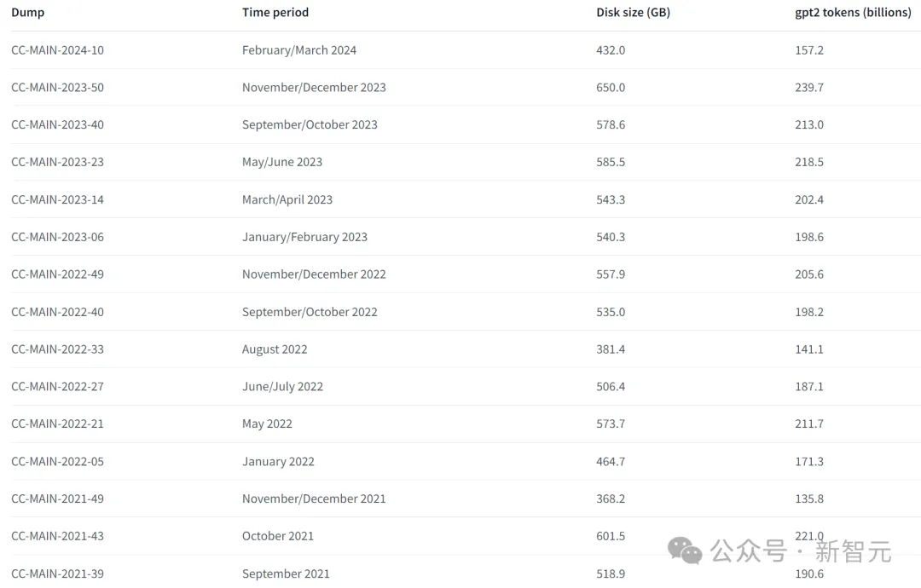This screenshot has height=588, width=921.
Task: Click the Dump column header
Action: pyautogui.click(x=27, y=12)
